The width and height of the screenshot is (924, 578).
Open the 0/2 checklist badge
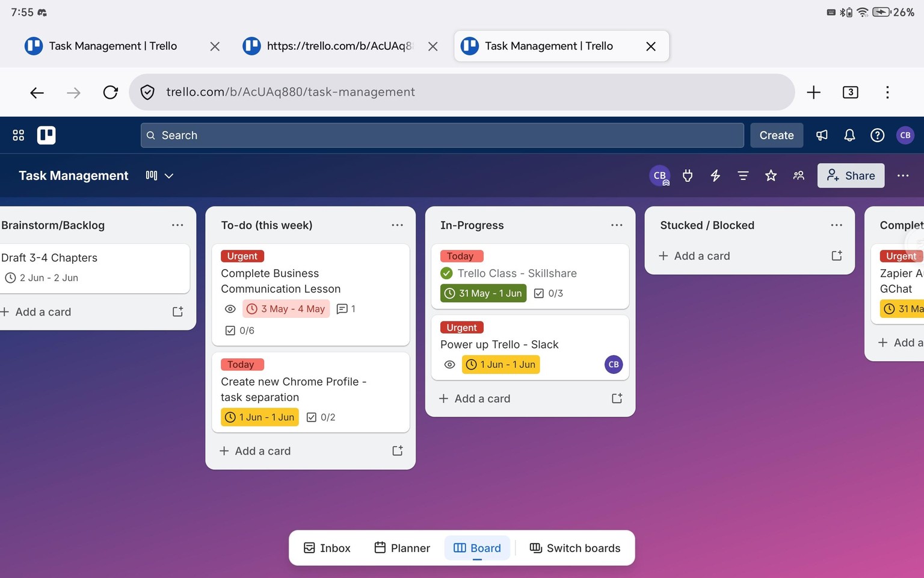[x=321, y=417]
